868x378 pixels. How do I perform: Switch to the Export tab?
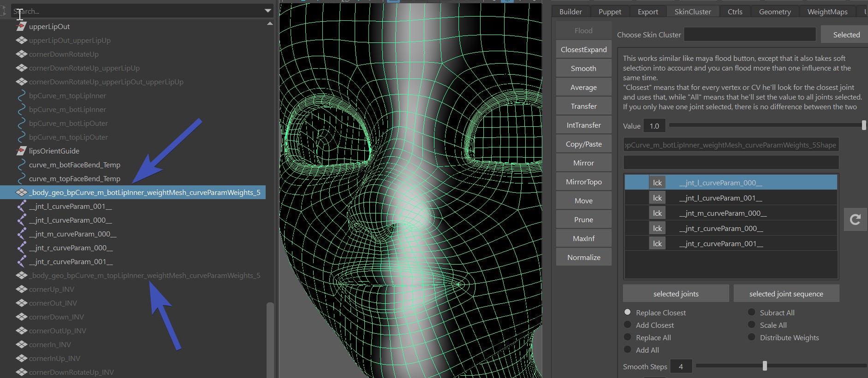[x=648, y=12]
